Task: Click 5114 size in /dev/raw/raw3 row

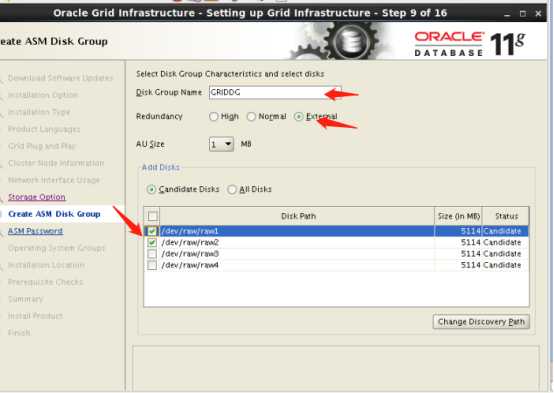Action: (471, 254)
